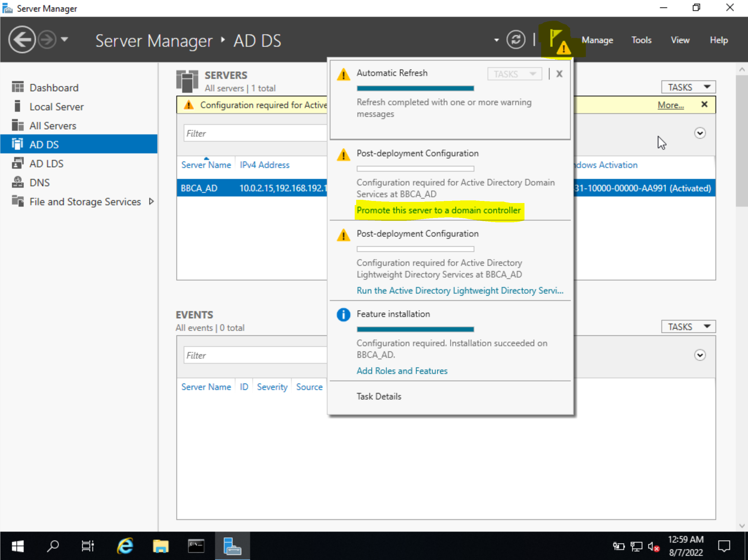
Task: Select Local Server in the sidebar
Action: tap(79, 107)
